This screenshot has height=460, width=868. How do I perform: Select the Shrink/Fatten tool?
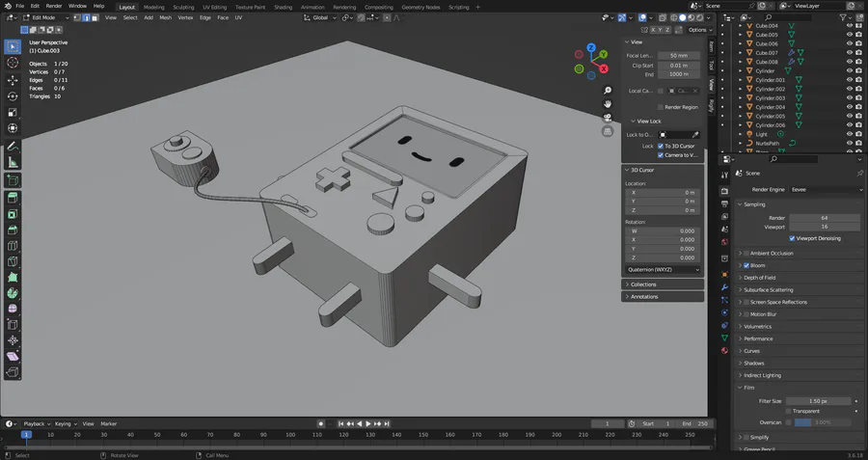coord(13,341)
